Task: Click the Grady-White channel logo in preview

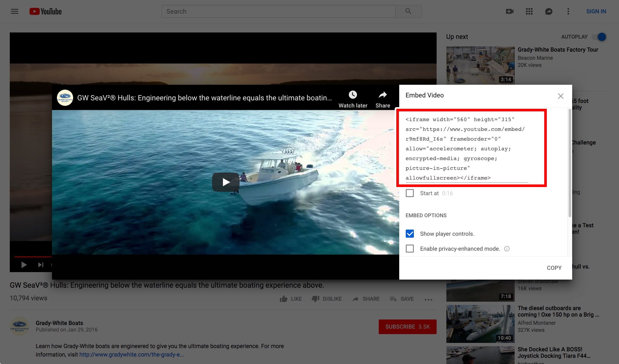Action: 65,98
